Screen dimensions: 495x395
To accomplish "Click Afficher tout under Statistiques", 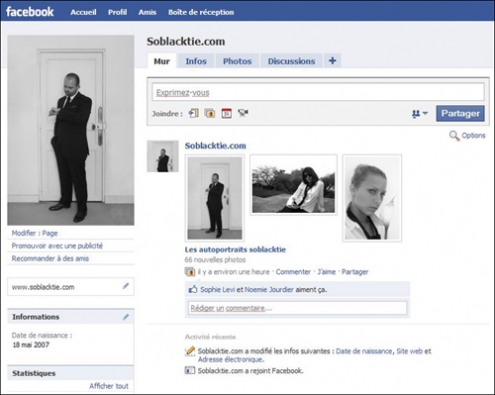I will click(x=109, y=386).
